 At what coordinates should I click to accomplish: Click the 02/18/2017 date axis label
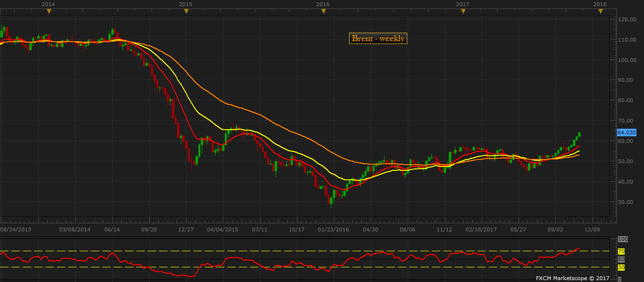481,229
